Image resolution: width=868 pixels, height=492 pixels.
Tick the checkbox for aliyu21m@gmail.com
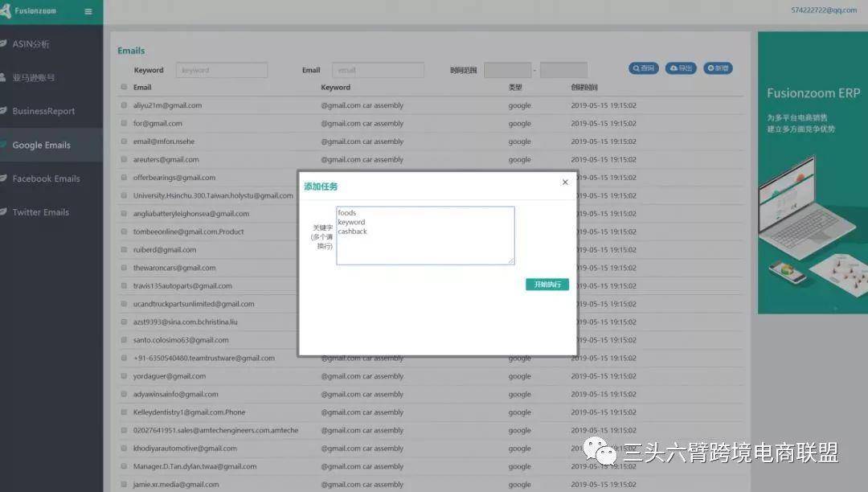(x=124, y=105)
